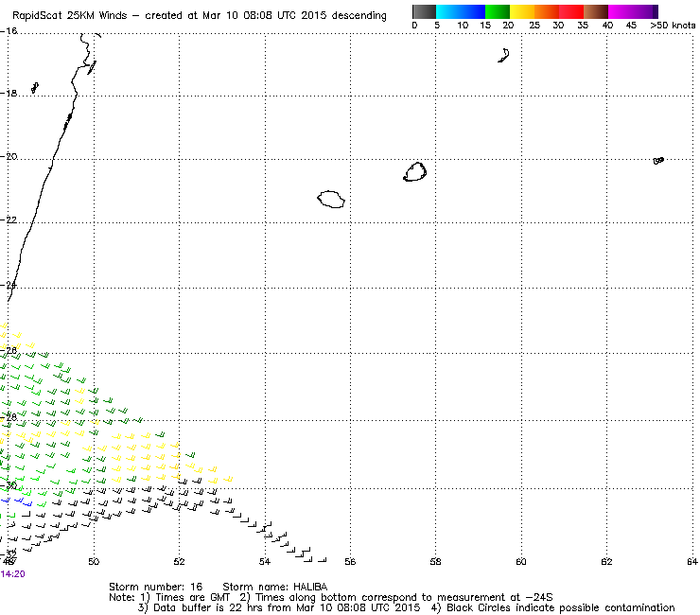
Task: Click the latitude label -18
Action: (9, 94)
